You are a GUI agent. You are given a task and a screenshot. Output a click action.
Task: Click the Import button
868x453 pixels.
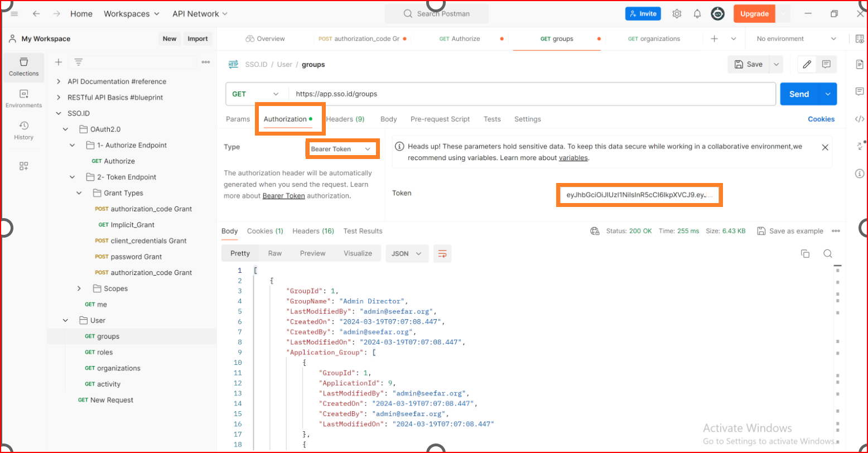(x=197, y=38)
